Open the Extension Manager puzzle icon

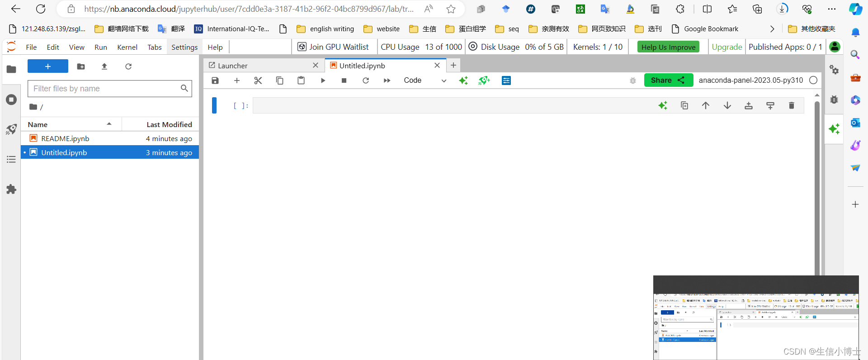point(11,189)
